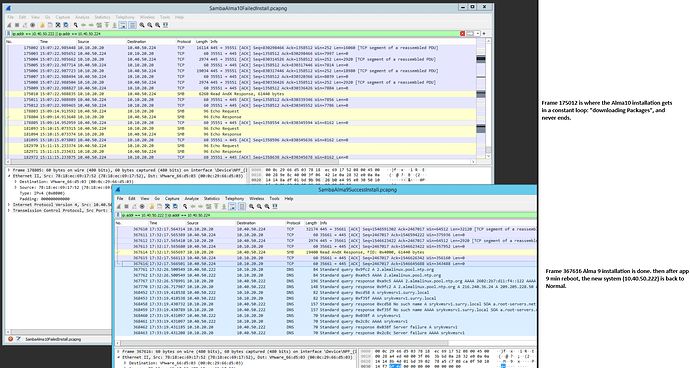690x368 pixels.
Task: Click Open Capture File folder icon in Alma9 toolbar
Action: tap(151, 206)
